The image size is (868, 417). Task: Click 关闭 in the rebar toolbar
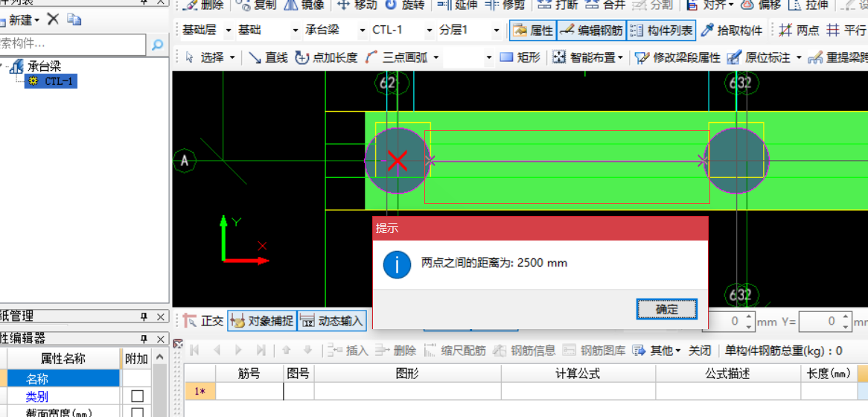pyautogui.click(x=699, y=350)
